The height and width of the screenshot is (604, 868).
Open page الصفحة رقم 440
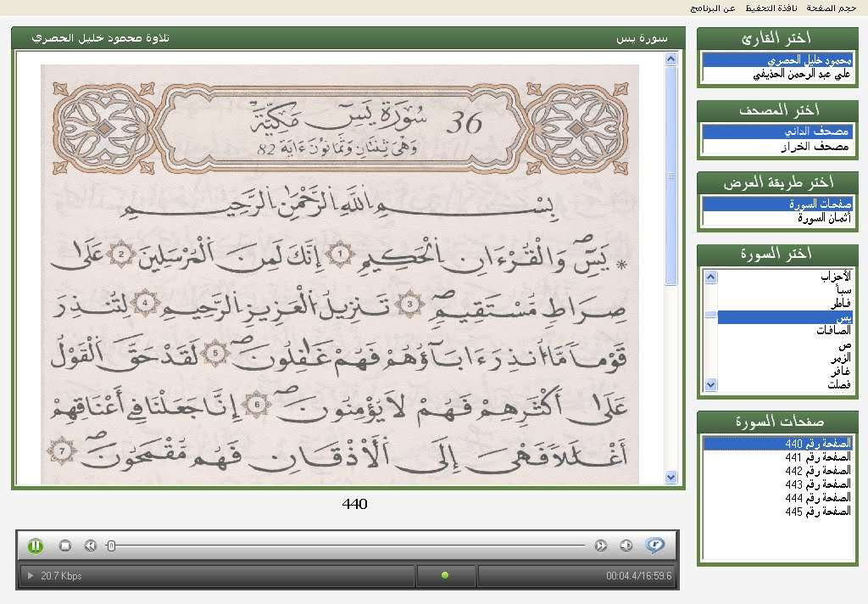777,444
